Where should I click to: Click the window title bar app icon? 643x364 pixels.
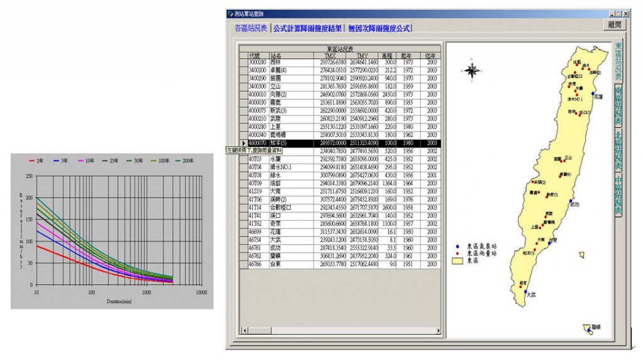[x=230, y=14]
